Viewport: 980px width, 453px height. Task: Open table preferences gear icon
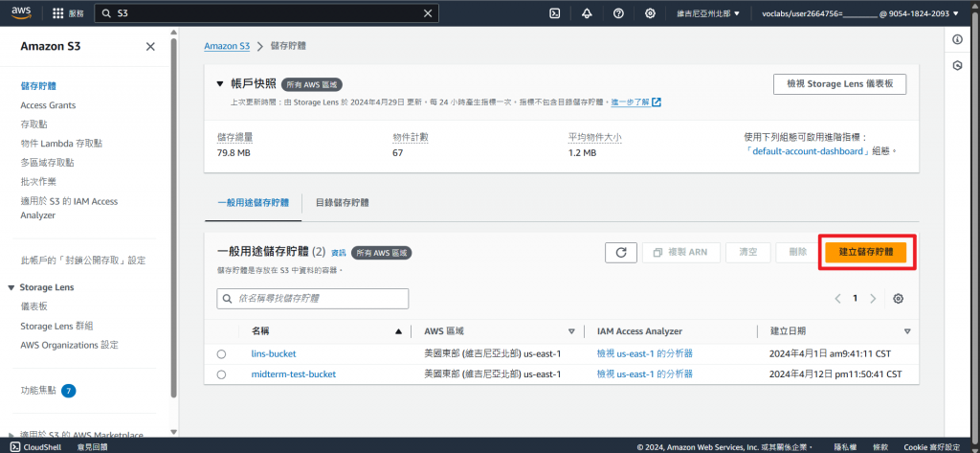pyautogui.click(x=898, y=299)
